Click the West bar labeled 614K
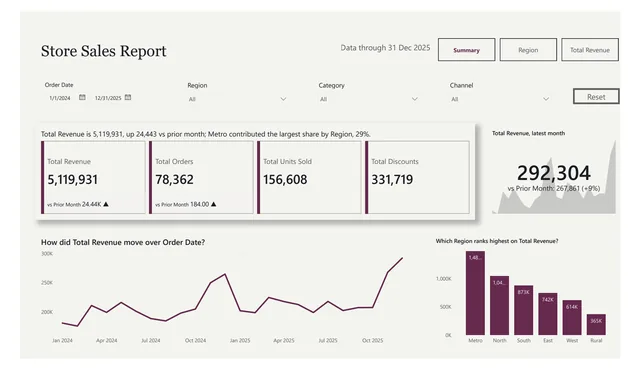Image resolution: width=640 pixels, height=370 pixels. tap(572, 318)
